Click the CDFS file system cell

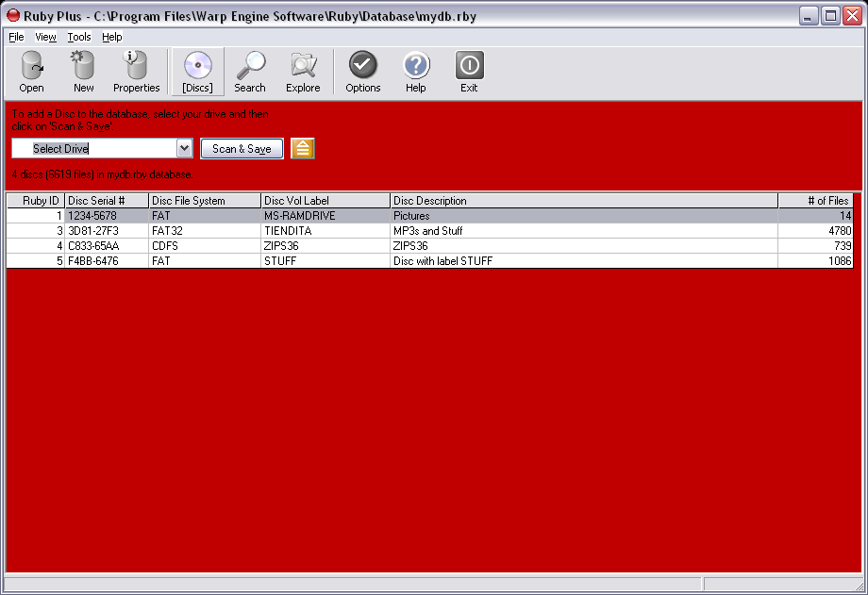205,246
